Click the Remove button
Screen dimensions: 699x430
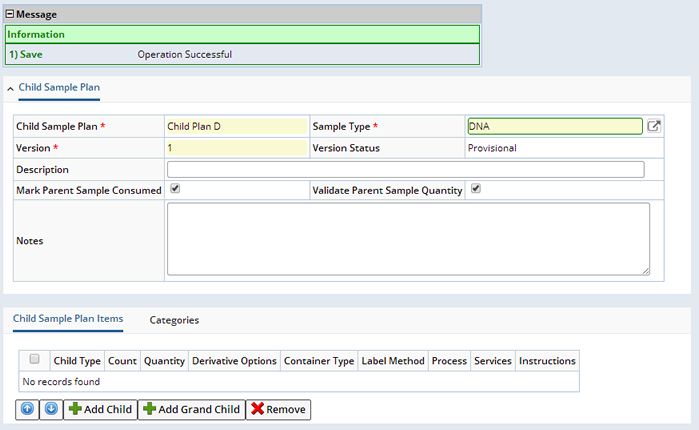[x=278, y=409]
